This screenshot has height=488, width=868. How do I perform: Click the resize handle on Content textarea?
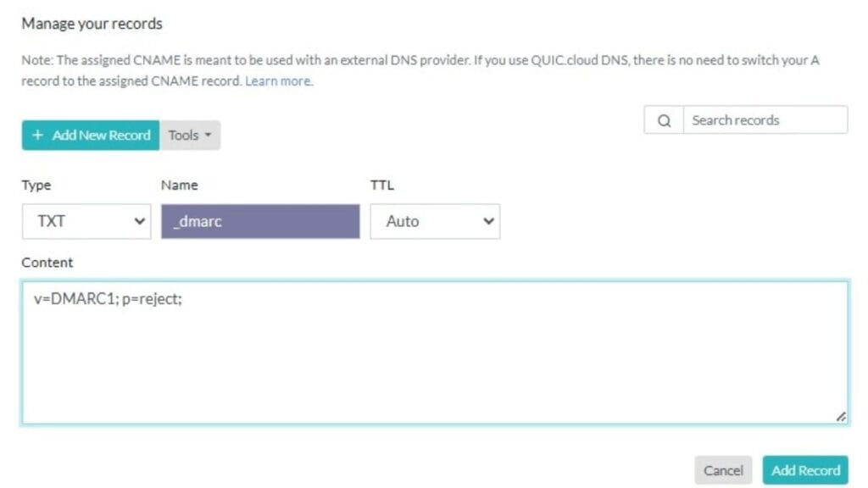point(842,414)
